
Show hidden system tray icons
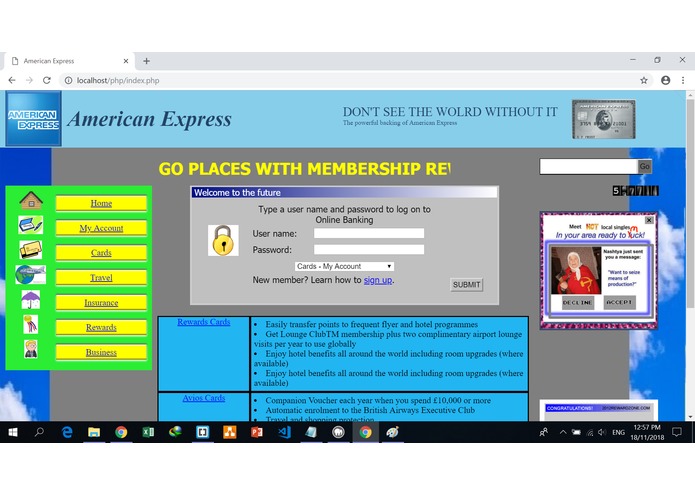point(562,432)
